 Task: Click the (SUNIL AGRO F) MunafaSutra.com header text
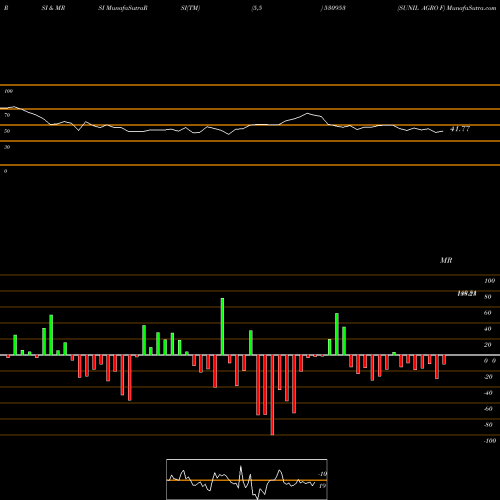tap(447, 8)
